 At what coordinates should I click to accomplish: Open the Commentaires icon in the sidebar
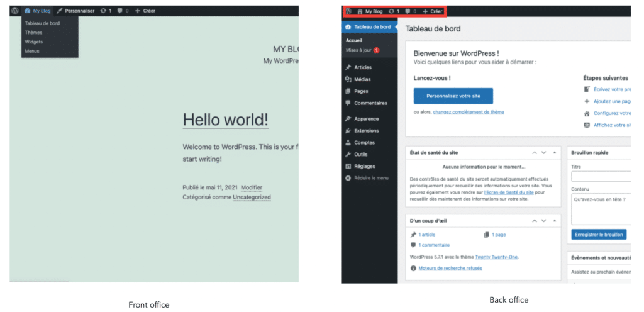(348, 103)
